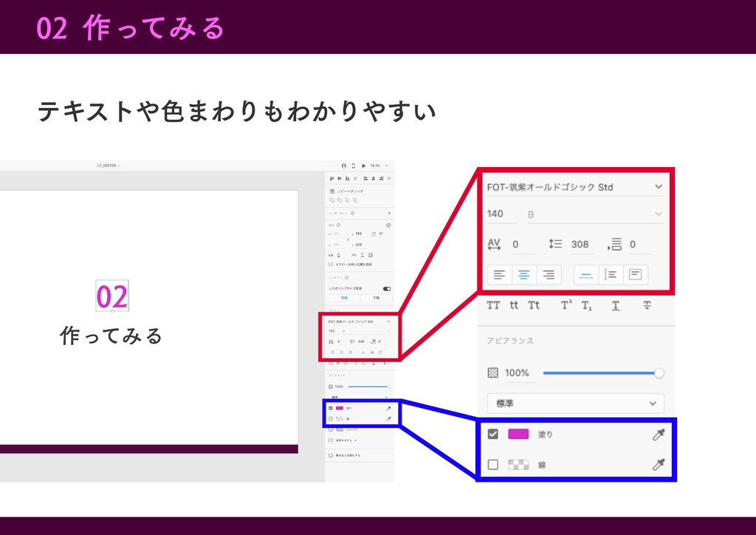
Task: Open mobile device preview icon
Action: point(354,166)
